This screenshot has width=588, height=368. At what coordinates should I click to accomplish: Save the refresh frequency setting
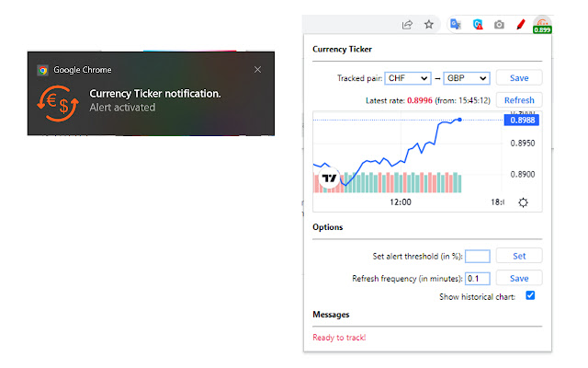pos(519,278)
